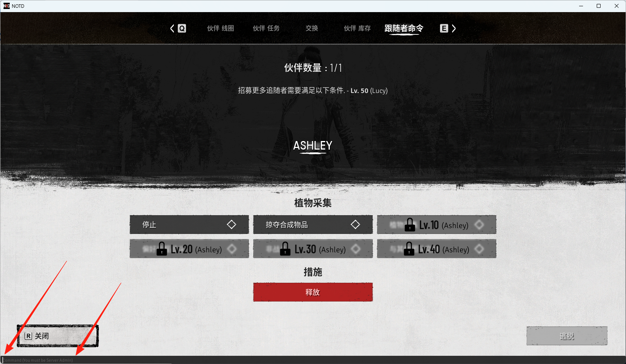Click the R key icon beside 关闭
Viewport: 626px width, 364px height.
coord(29,336)
